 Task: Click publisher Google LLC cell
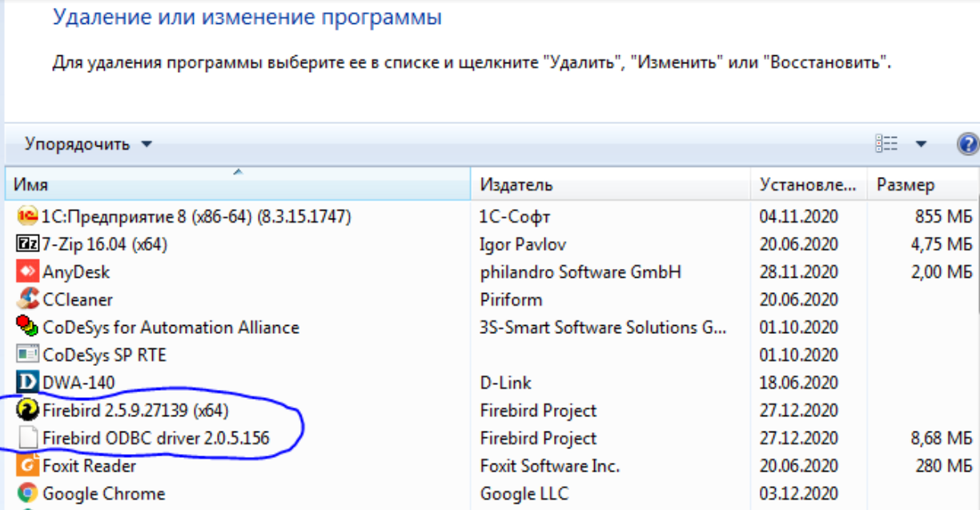[524, 494]
